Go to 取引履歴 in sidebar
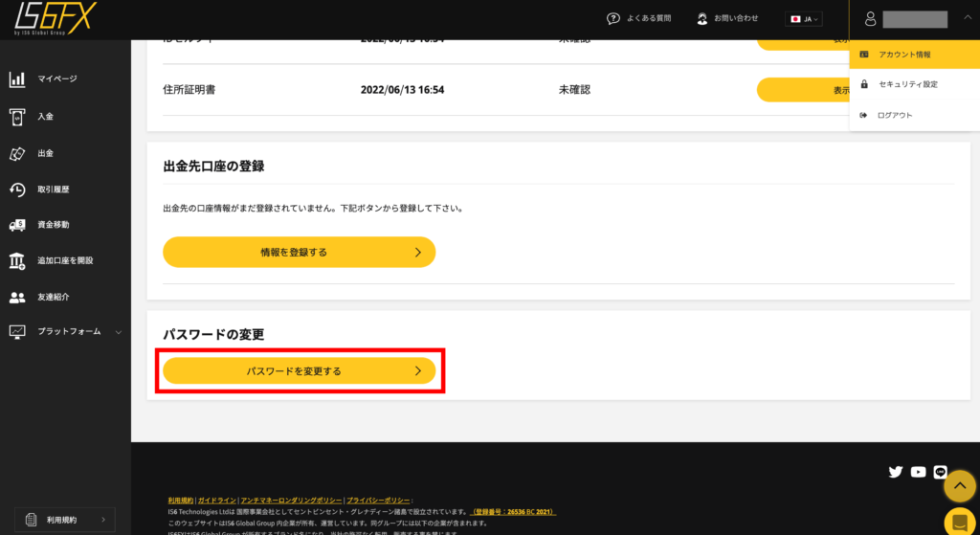The width and height of the screenshot is (980, 535). coord(54,189)
